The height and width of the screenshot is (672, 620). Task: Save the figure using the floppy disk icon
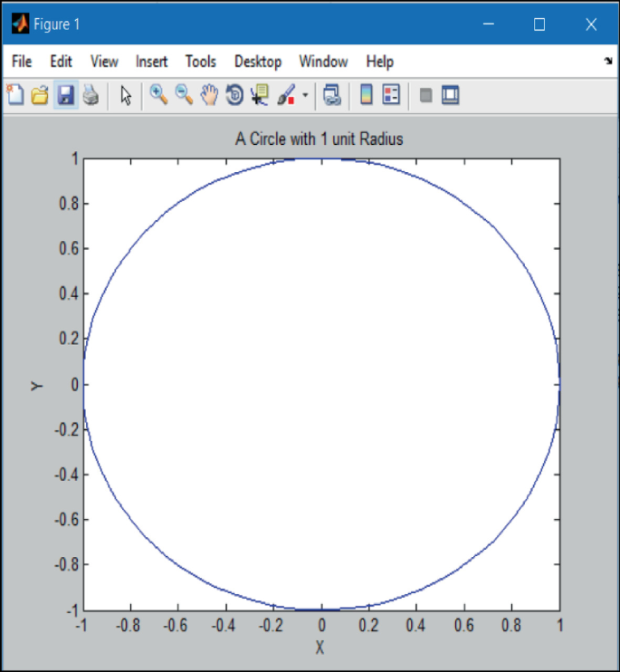pos(65,95)
